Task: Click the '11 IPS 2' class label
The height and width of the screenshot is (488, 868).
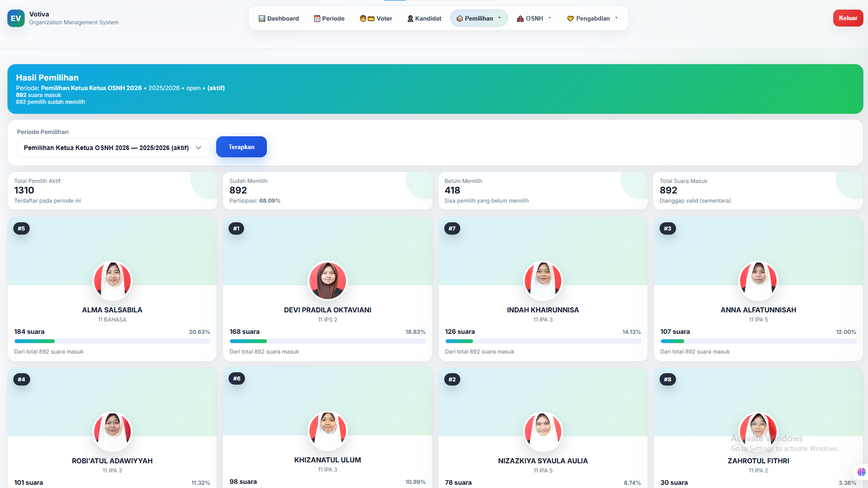Action: point(328,320)
